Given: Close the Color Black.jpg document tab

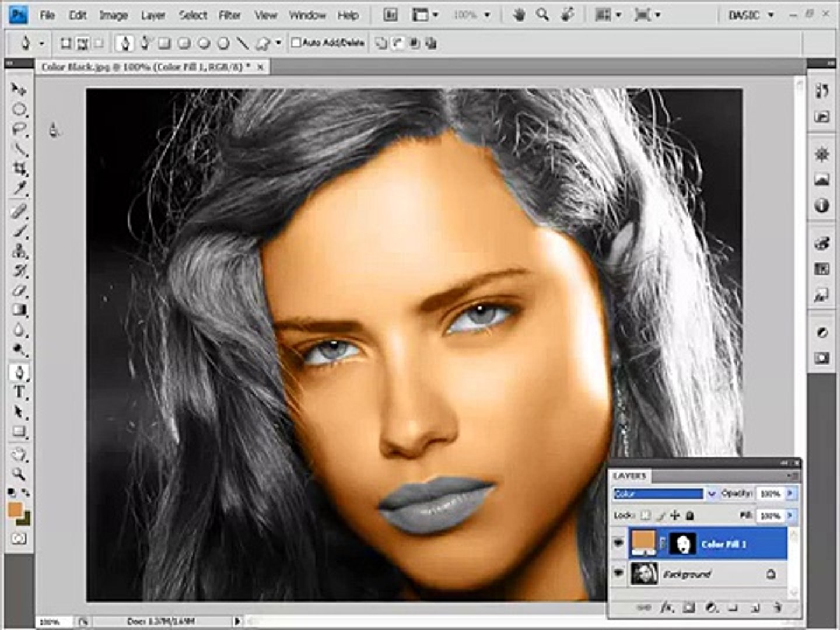Looking at the screenshot, I should [x=260, y=67].
